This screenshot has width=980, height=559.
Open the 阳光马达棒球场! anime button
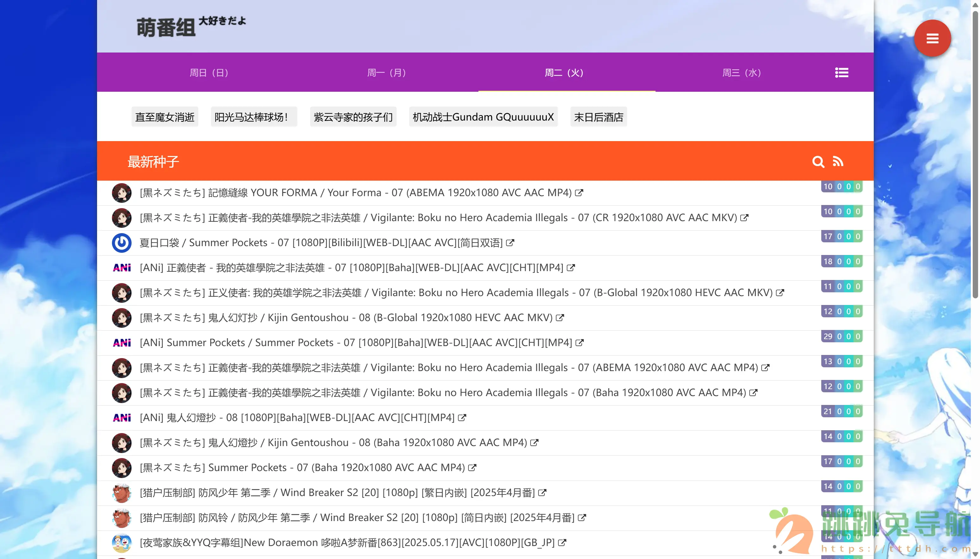pos(254,116)
